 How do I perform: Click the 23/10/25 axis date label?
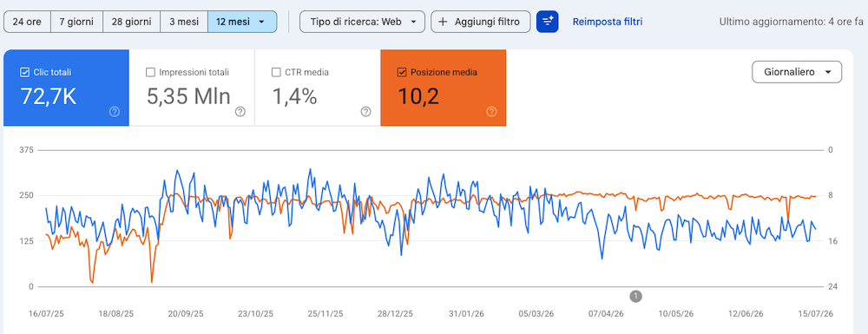(x=255, y=313)
